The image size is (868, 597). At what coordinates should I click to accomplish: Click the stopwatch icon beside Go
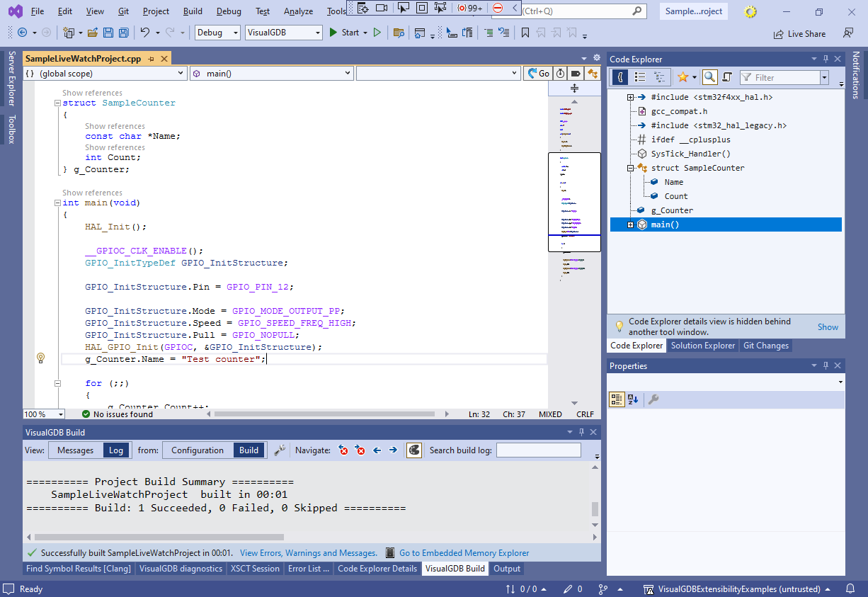560,73
